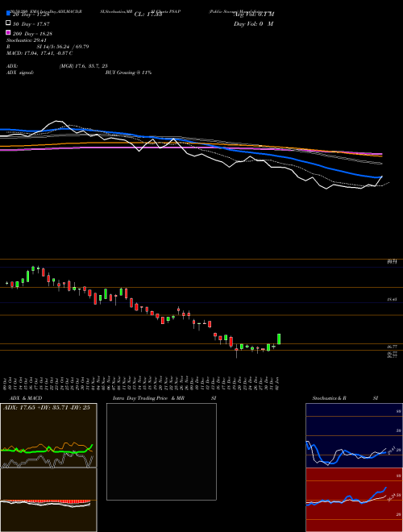Click the candlestick with the longest lower wick

pos(236,350)
